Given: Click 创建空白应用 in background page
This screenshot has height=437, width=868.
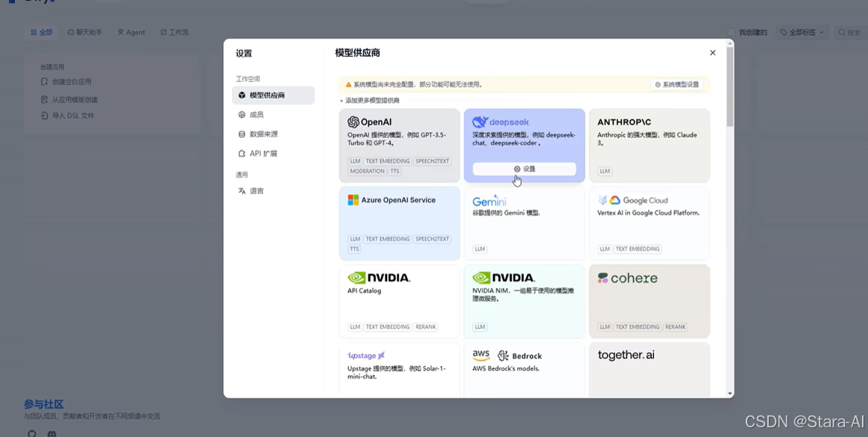Looking at the screenshot, I should 66,82.
